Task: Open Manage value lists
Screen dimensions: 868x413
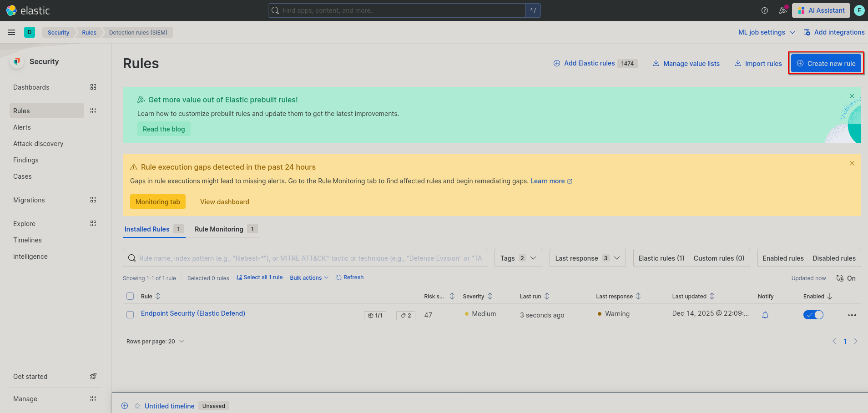Action: 686,63
